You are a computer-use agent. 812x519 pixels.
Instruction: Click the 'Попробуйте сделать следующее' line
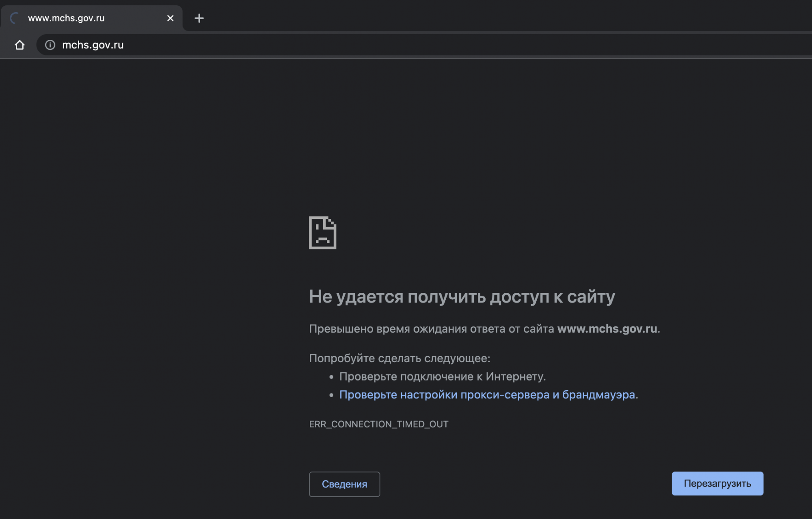[x=400, y=358]
